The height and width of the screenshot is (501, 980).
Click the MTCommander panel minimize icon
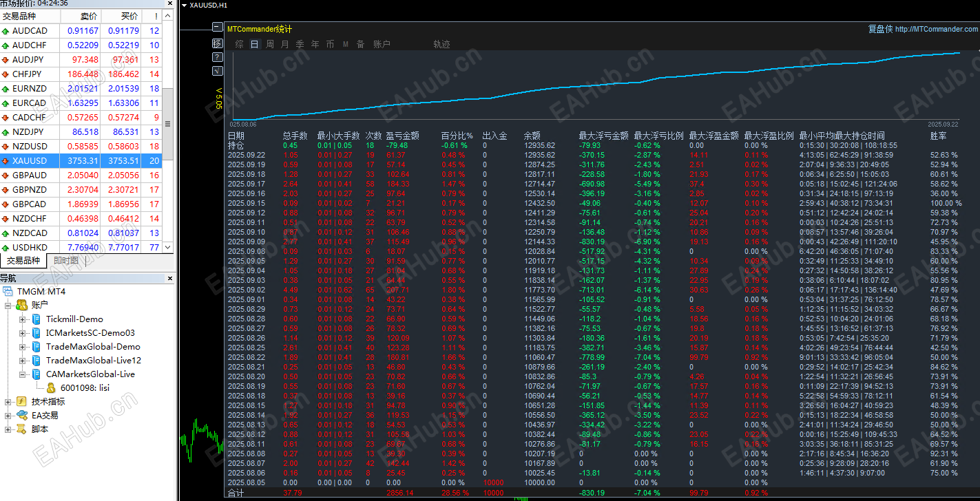tap(218, 28)
